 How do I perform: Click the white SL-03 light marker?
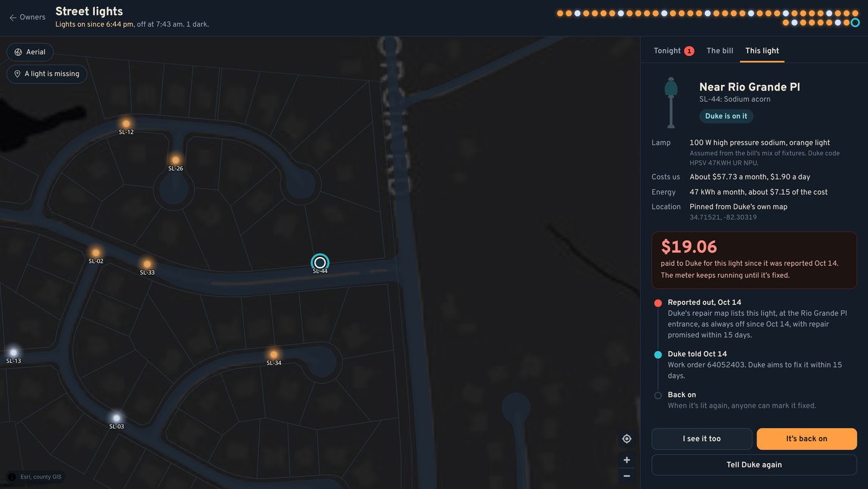pos(116,418)
